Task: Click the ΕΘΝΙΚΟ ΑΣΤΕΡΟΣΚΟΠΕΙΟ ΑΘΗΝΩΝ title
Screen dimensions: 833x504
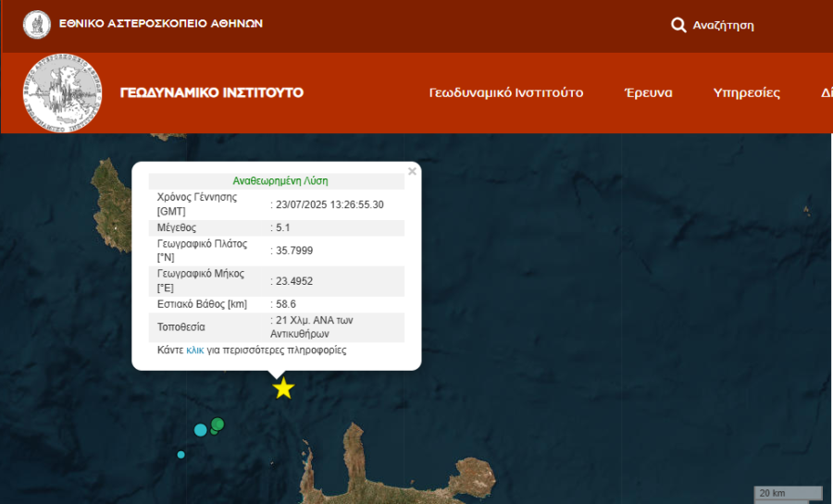Action: pyautogui.click(x=160, y=23)
